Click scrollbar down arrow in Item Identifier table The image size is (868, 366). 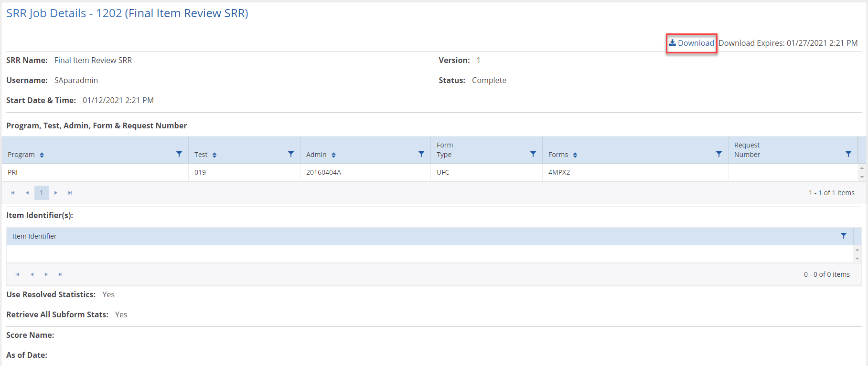click(857, 259)
